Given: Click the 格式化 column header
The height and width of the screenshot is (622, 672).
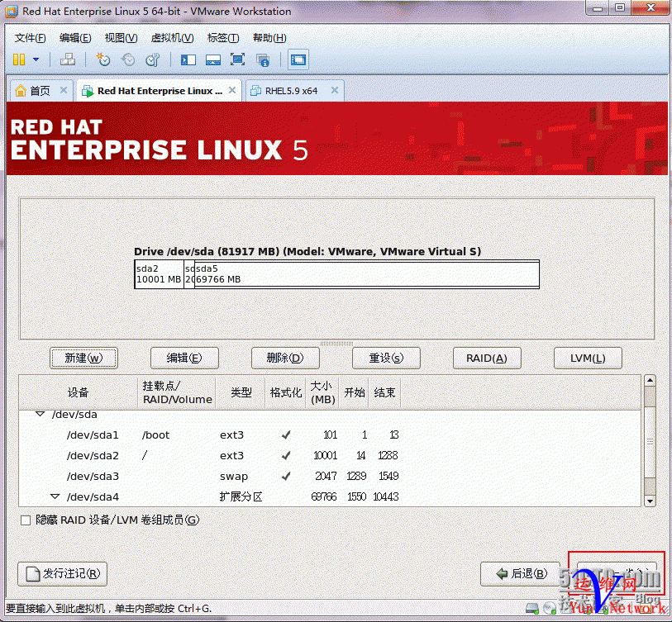Looking at the screenshot, I should click(285, 392).
